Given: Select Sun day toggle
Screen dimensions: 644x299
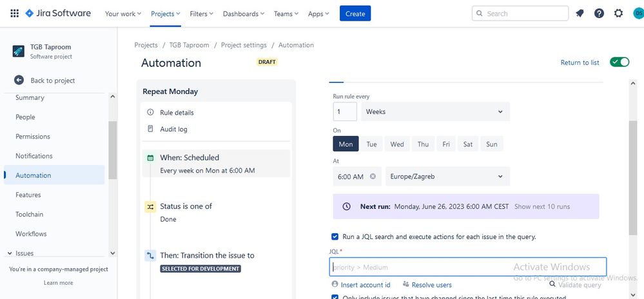Looking at the screenshot, I should 492,144.
